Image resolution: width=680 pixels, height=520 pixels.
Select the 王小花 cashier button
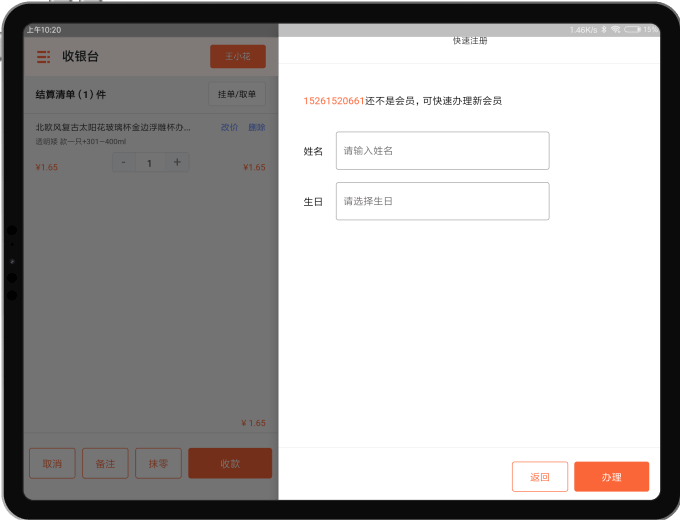238,57
